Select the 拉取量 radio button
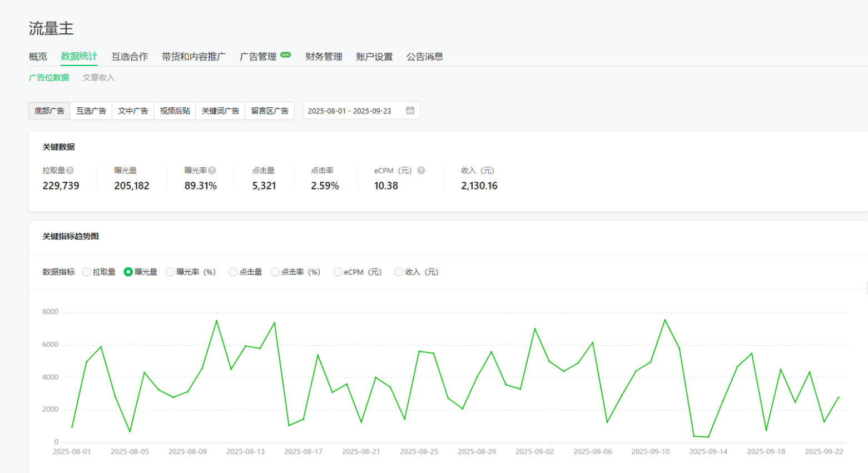Image resolution: width=868 pixels, height=473 pixels. pyautogui.click(x=86, y=272)
